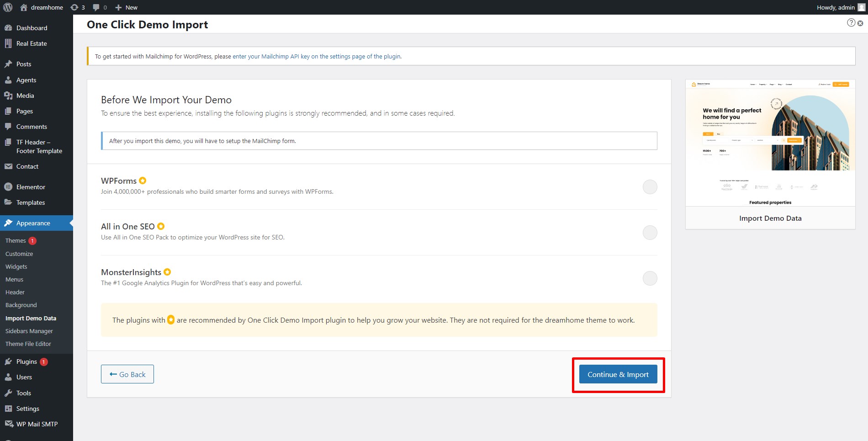The width and height of the screenshot is (868, 441).
Task: Click the Plugins plug icon
Action: pyautogui.click(x=8, y=361)
